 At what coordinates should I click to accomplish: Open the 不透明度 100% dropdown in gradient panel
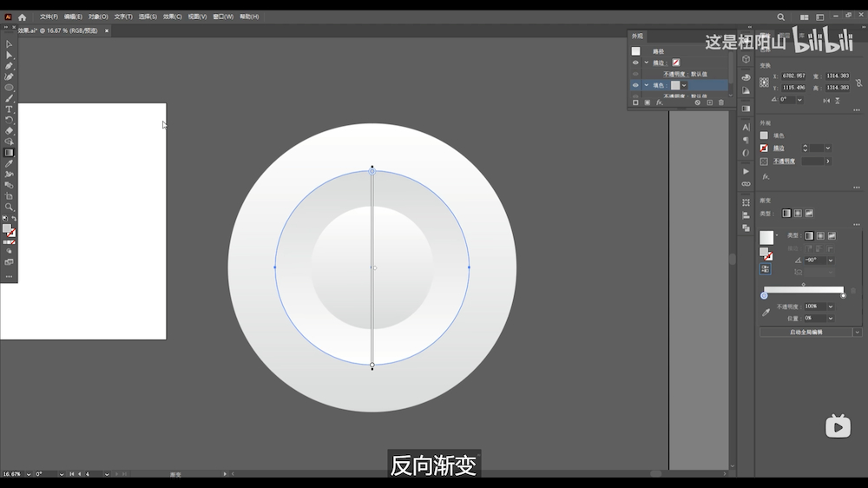tap(831, 307)
